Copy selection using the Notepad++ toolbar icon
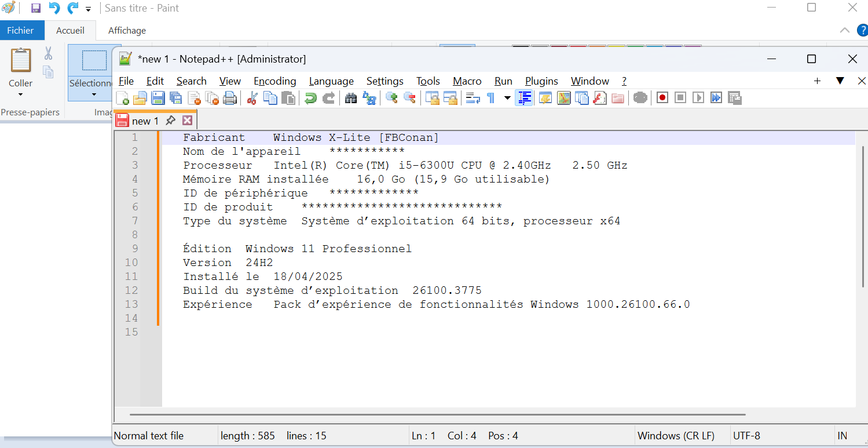 tap(270, 98)
